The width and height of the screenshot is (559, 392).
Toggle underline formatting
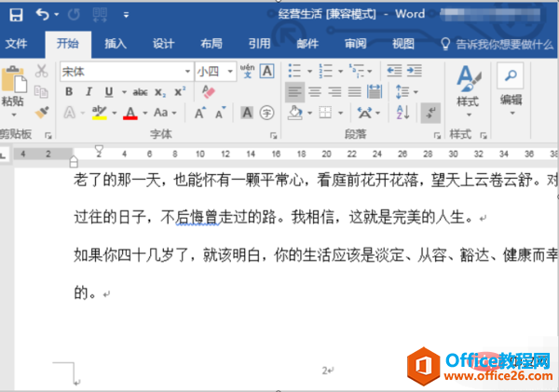(109, 92)
